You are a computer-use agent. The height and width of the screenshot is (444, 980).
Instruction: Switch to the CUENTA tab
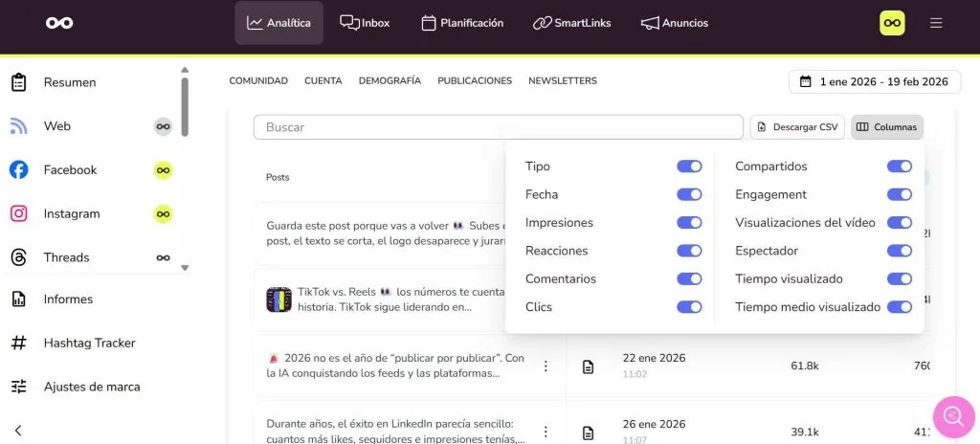coord(323,80)
